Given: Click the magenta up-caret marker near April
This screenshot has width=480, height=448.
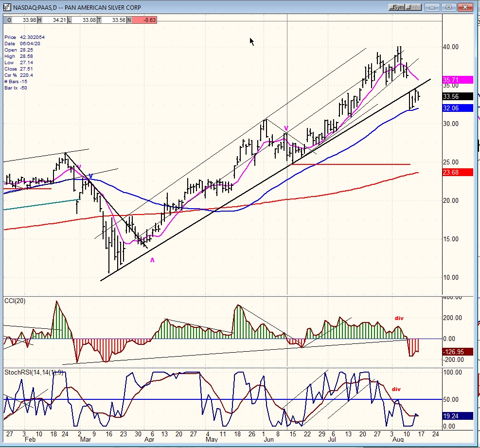Looking at the screenshot, I should (152, 261).
